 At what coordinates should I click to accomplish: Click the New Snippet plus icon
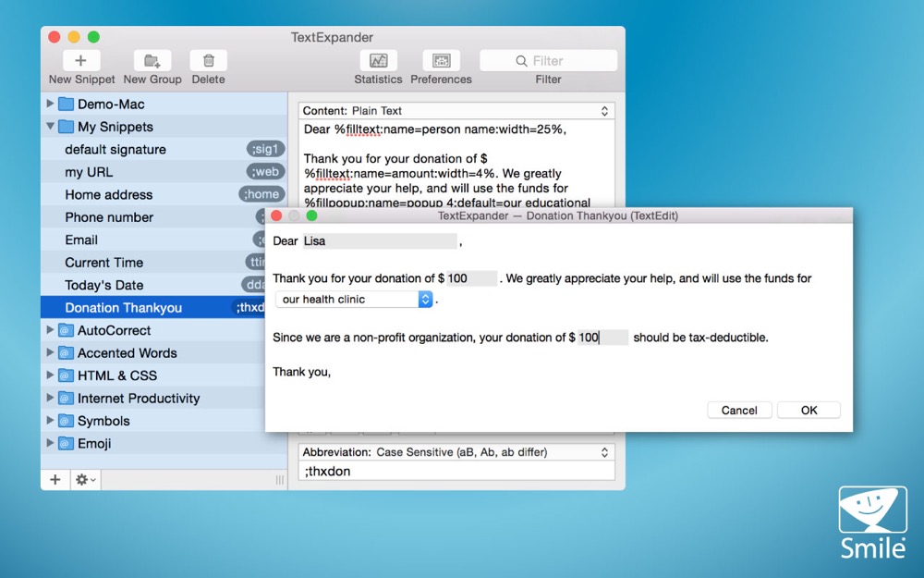click(80, 61)
